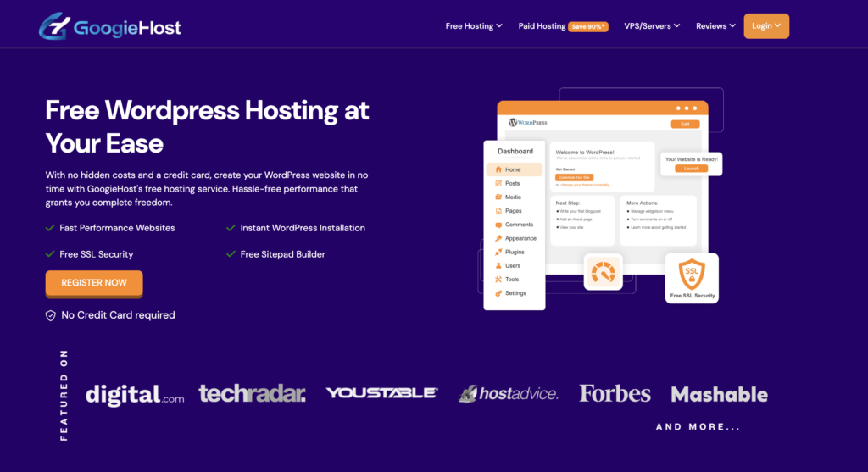Expand the VPS/Servers dropdown

pyautogui.click(x=652, y=26)
